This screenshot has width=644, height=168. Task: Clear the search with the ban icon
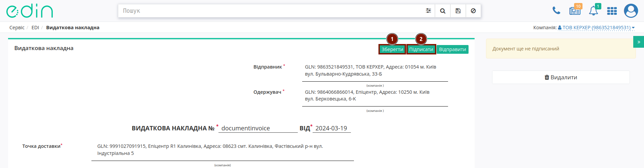click(473, 11)
